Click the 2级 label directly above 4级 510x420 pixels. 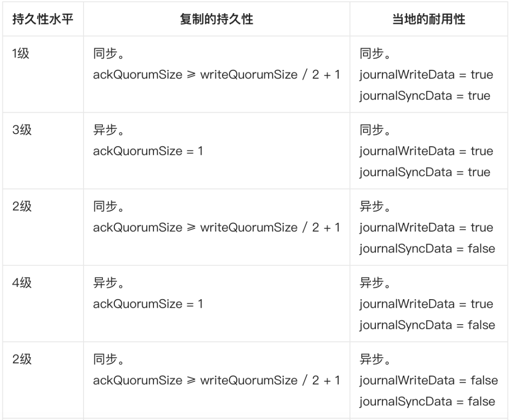(22, 207)
